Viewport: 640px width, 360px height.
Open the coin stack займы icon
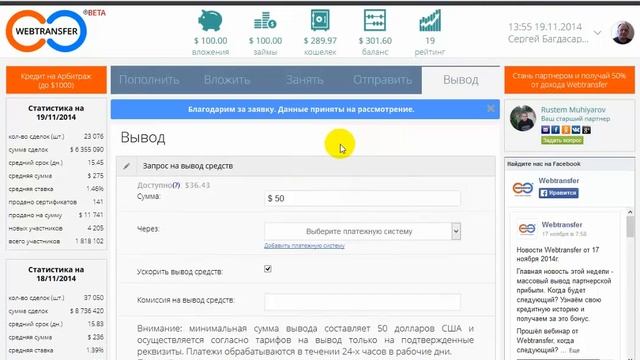point(265,20)
